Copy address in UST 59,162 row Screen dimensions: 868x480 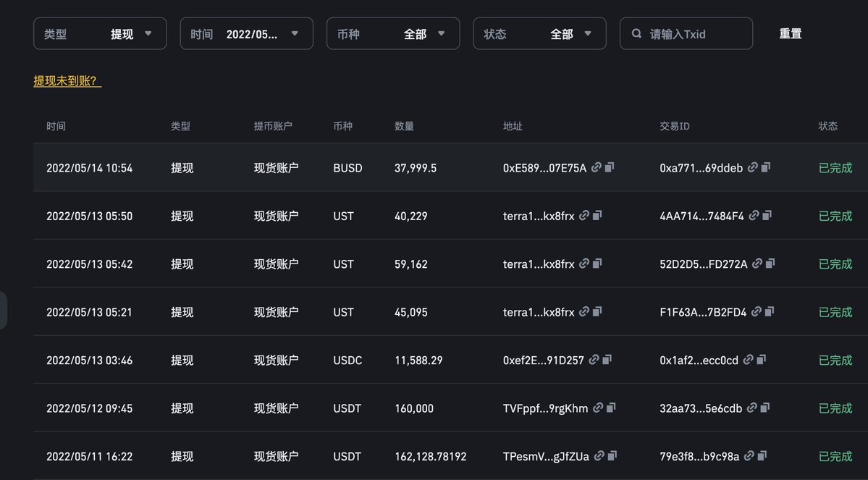point(597,264)
